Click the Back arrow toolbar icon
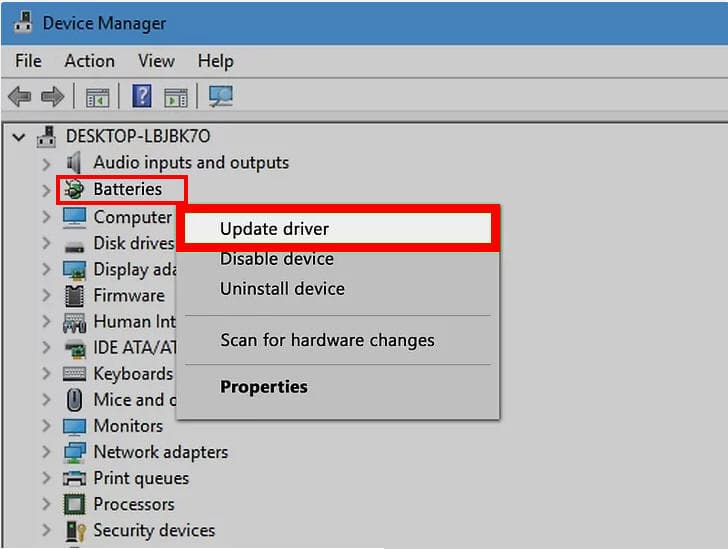 click(x=19, y=97)
